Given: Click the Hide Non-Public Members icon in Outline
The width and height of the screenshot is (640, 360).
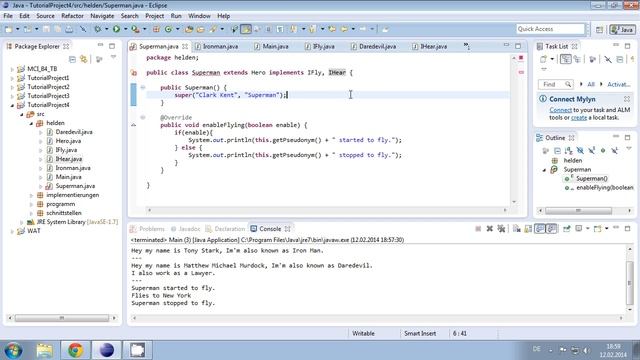Looking at the screenshot, I should tap(603, 151).
